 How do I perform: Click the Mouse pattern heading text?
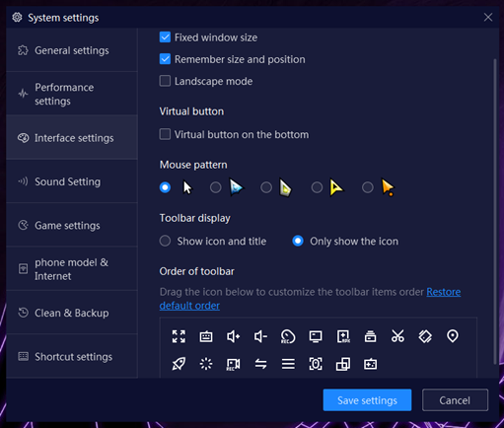coord(193,165)
